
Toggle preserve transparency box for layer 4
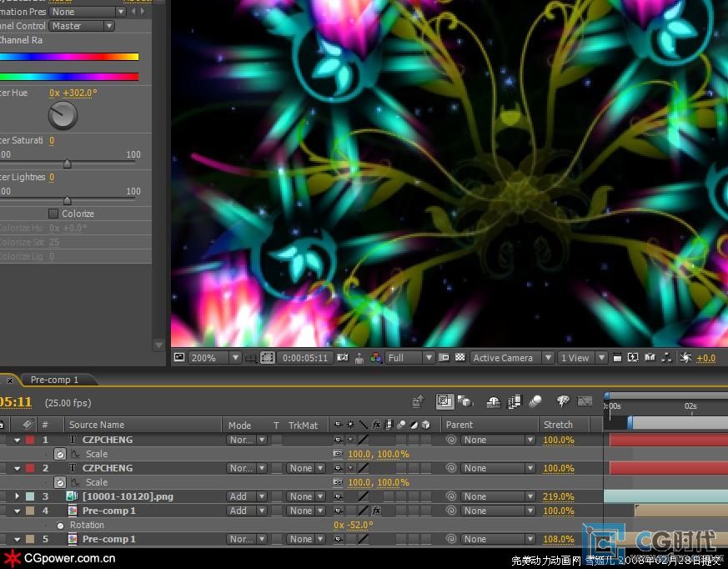click(x=277, y=511)
